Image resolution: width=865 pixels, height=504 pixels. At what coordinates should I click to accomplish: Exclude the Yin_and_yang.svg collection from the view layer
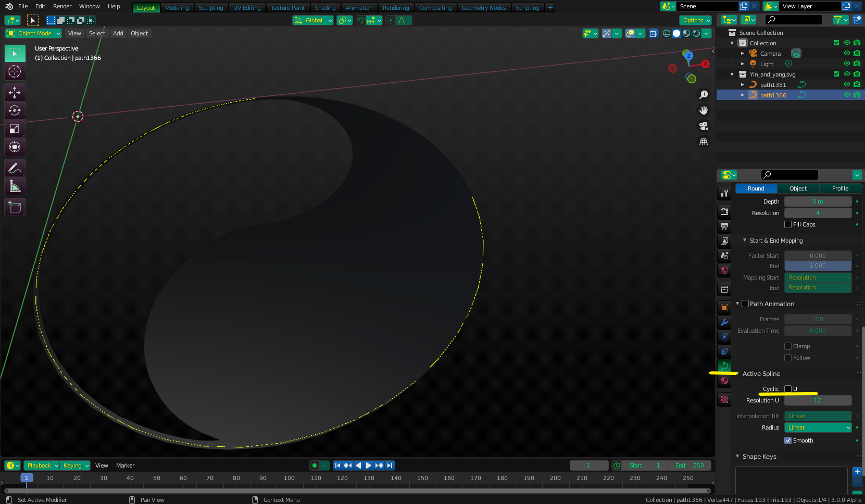836,74
